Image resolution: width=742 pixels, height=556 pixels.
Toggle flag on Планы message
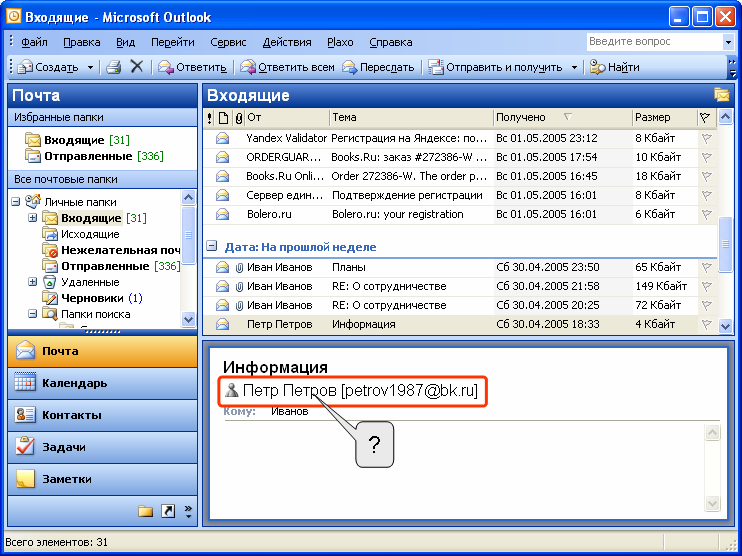[707, 268]
